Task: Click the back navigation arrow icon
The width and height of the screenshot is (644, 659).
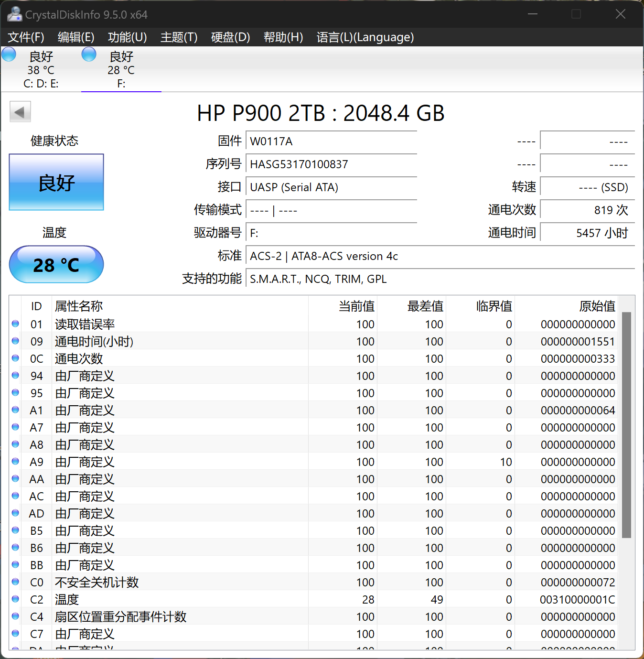Action: coord(20,111)
